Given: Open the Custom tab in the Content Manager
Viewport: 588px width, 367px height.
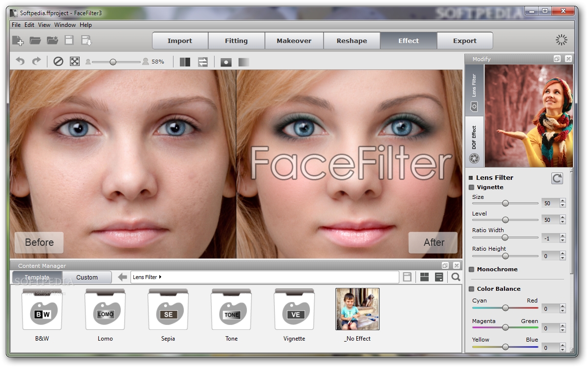Looking at the screenshot, I should click(x=87, y=277).
